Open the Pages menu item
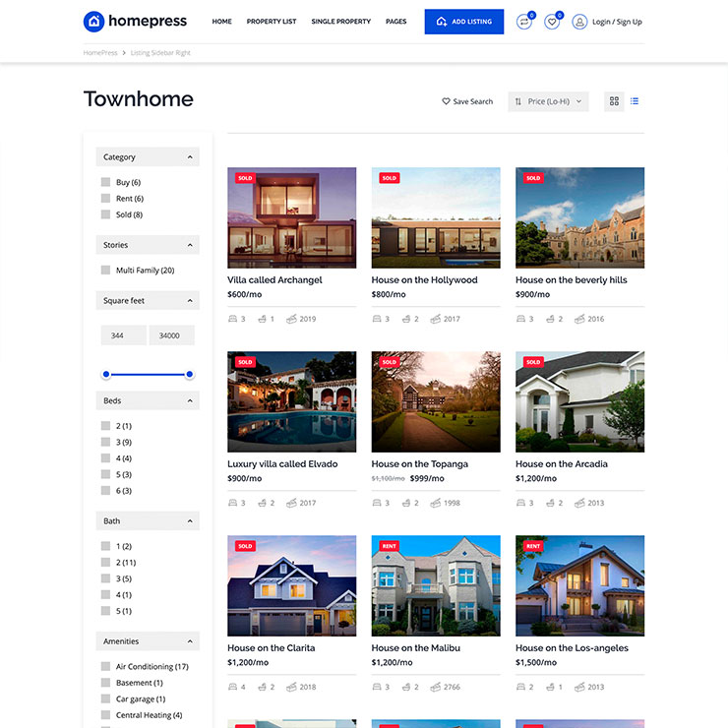This screenshot has height=728, width=728. click(395, 22)
